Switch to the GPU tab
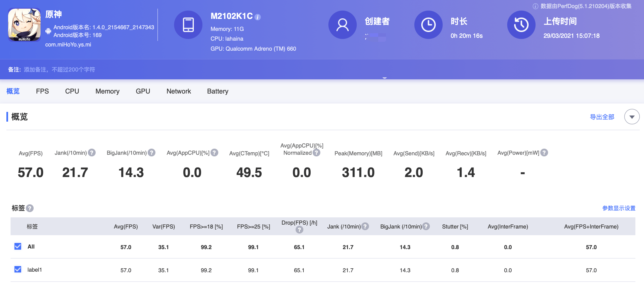This screenshot has height=285, width=644. (x=143, y=91)
